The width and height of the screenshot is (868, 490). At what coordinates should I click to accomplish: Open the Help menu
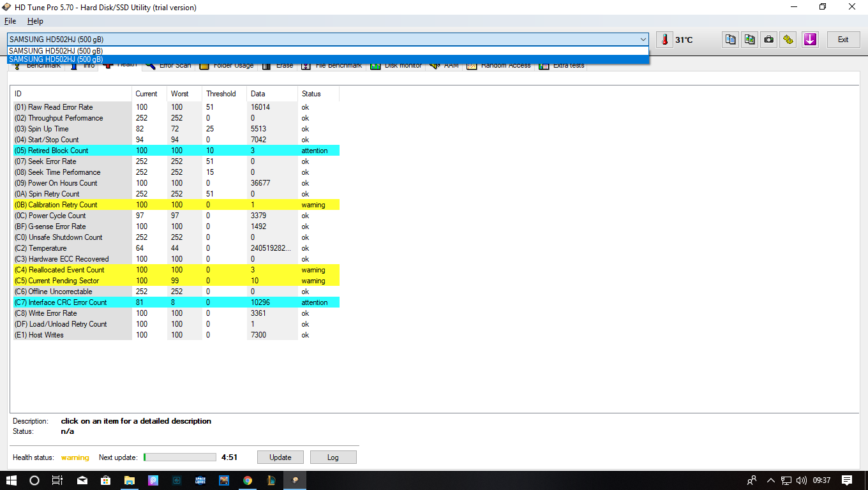coord(35,21)
